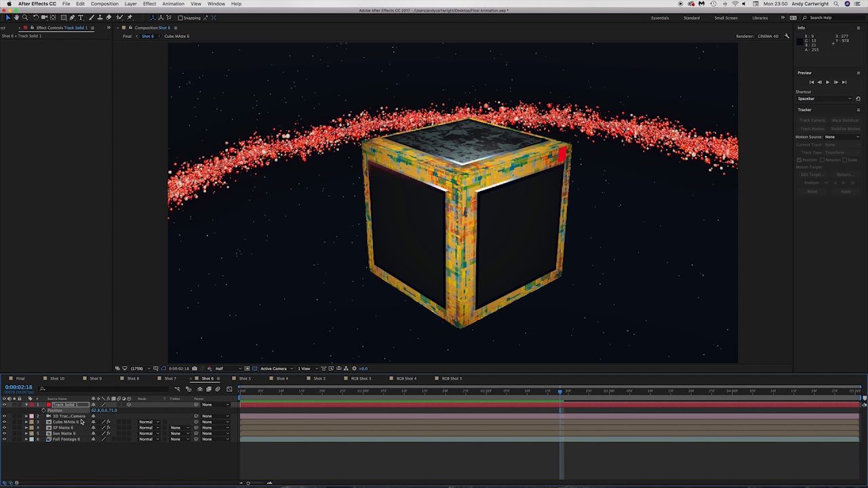Hide the Full Footage 6 layer
Screen dimensions: 868x488
(4, 439)
